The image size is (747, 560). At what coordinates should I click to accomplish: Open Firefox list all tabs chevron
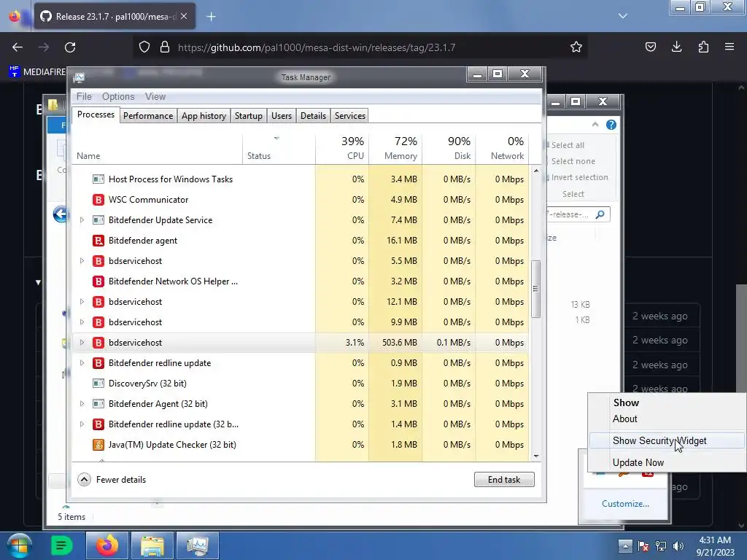point(623,16)
